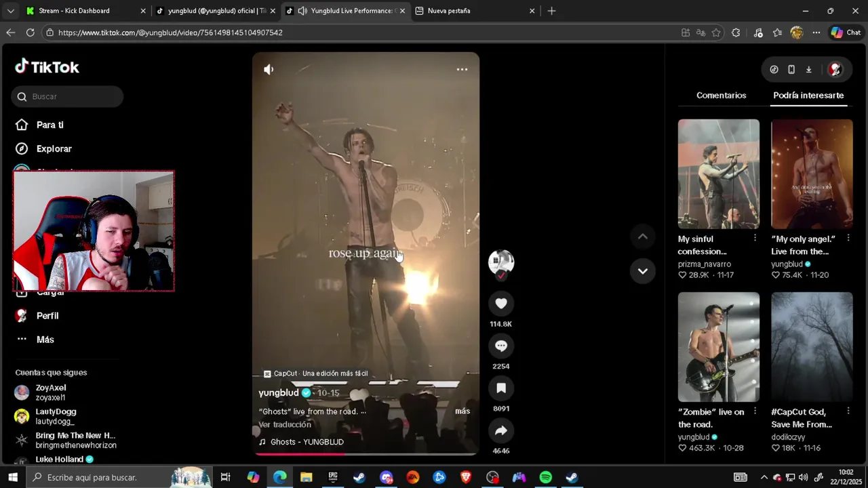Open the translate page icon in the address bar

[x=701, y=33]
